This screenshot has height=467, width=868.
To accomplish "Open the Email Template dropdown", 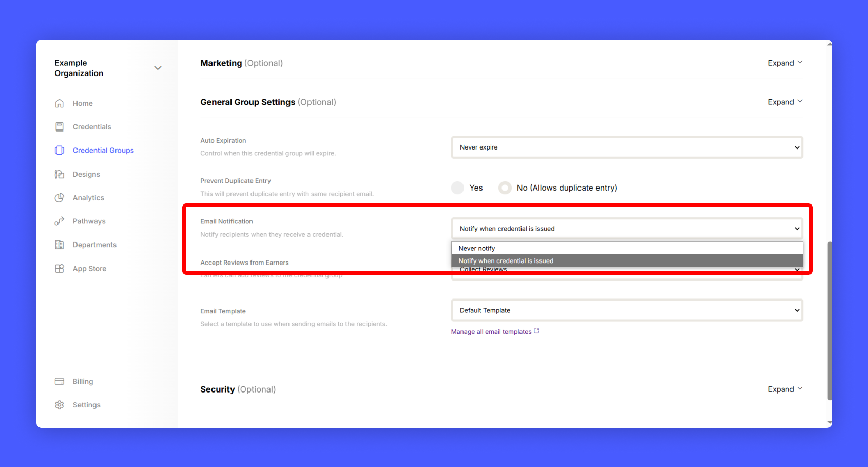I will (x=627, y=310).
